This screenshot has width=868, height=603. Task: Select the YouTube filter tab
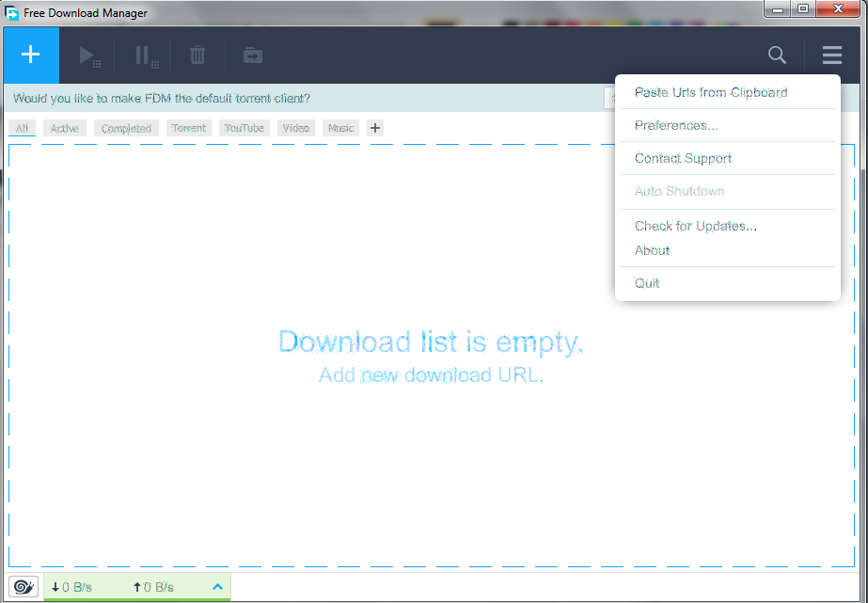click(x=245, y=128)
